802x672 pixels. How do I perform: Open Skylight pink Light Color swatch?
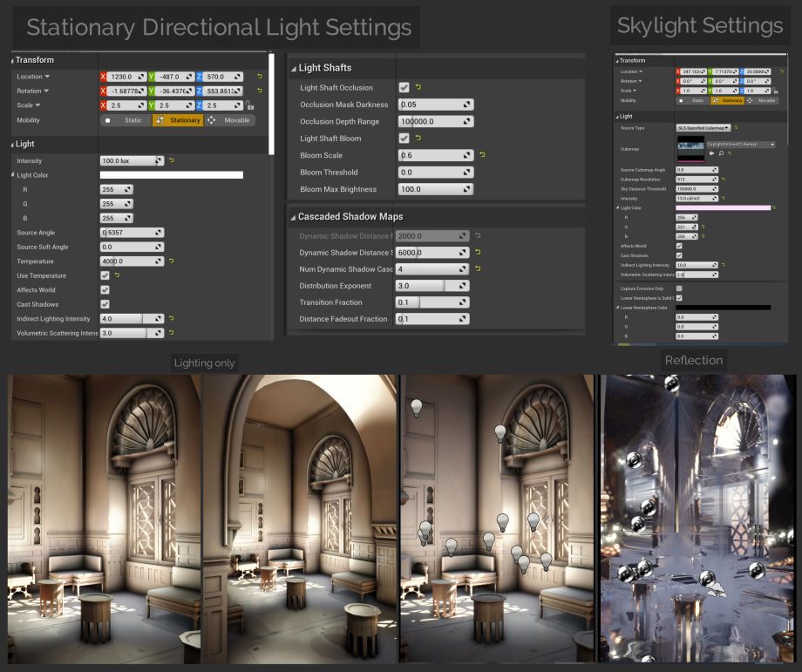(724, 208)
